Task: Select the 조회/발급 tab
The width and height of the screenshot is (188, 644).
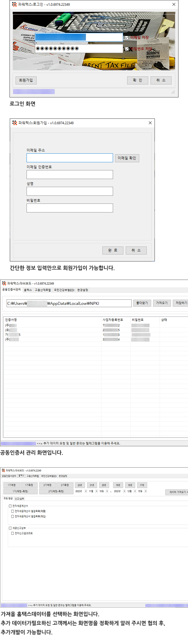Action: 8,498
